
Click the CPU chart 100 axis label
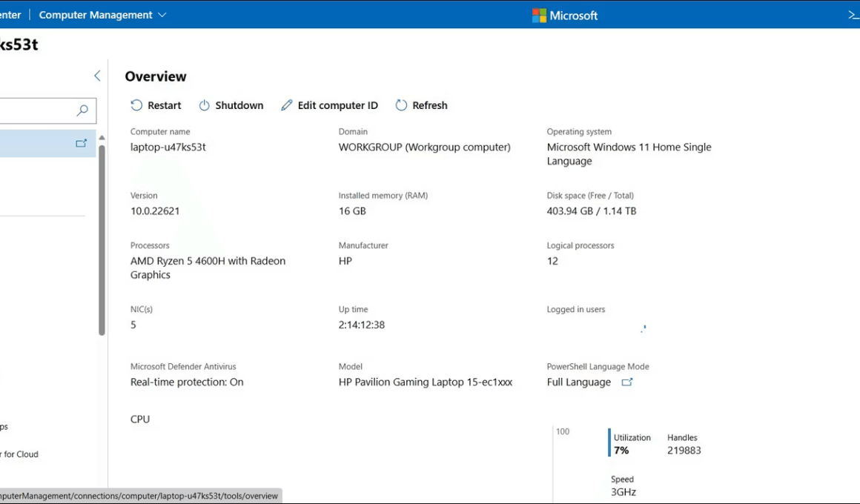[x=563, y=431]
